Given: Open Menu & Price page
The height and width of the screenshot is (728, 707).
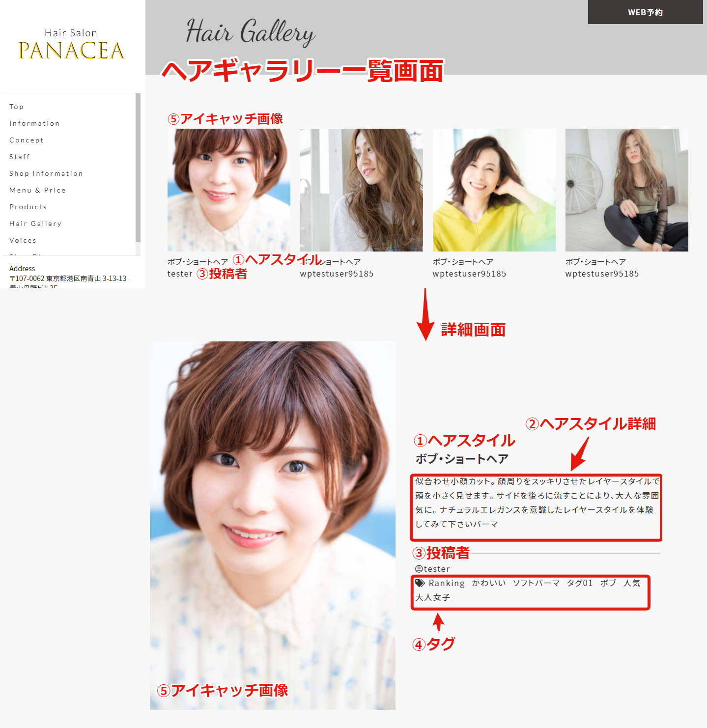Looking at the screenshot, I should point(37,190).
